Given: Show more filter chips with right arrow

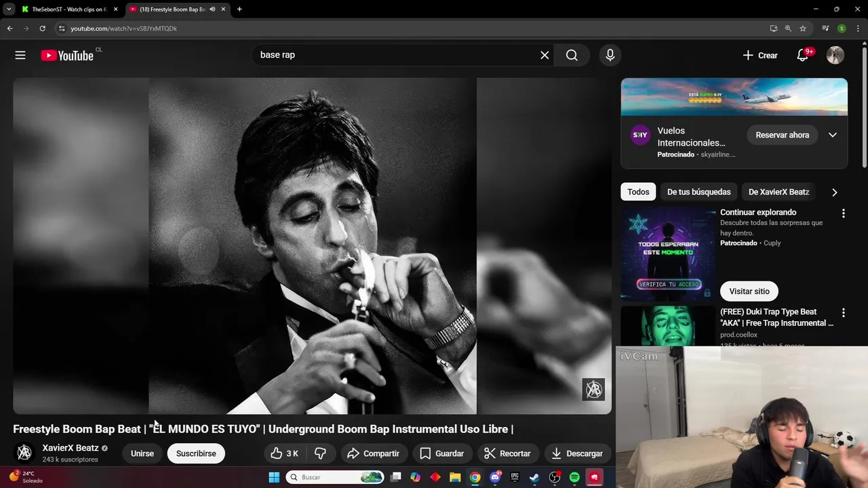Looking at the screenshot, I should pyautogui.click(x=834, y=192).
